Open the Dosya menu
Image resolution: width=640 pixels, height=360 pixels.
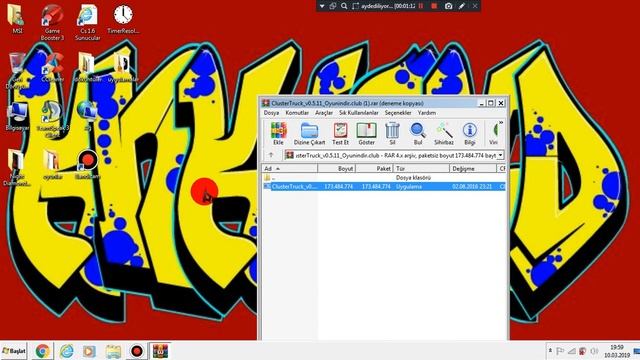click(271, 113)
